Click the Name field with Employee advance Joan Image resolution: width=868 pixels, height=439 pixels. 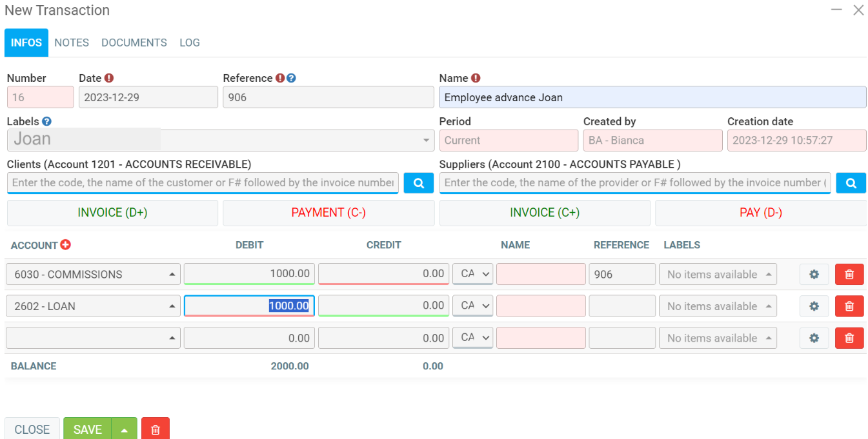click(x=652, y=97)
